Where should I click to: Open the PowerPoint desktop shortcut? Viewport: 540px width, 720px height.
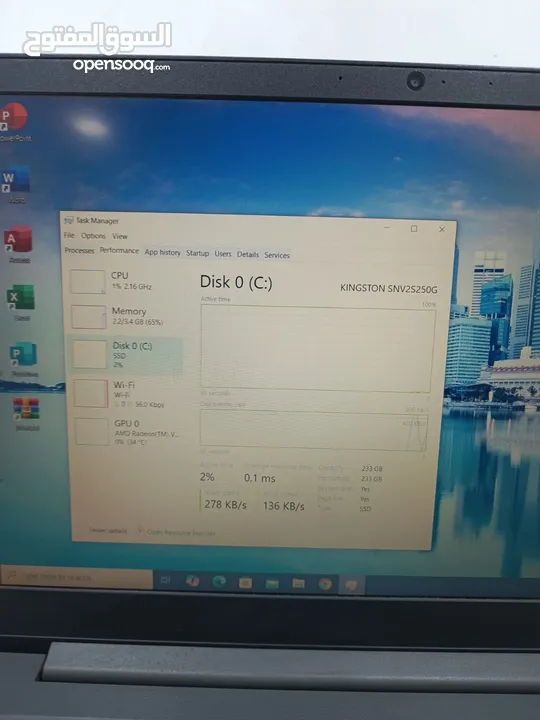[x=15, y=122]
